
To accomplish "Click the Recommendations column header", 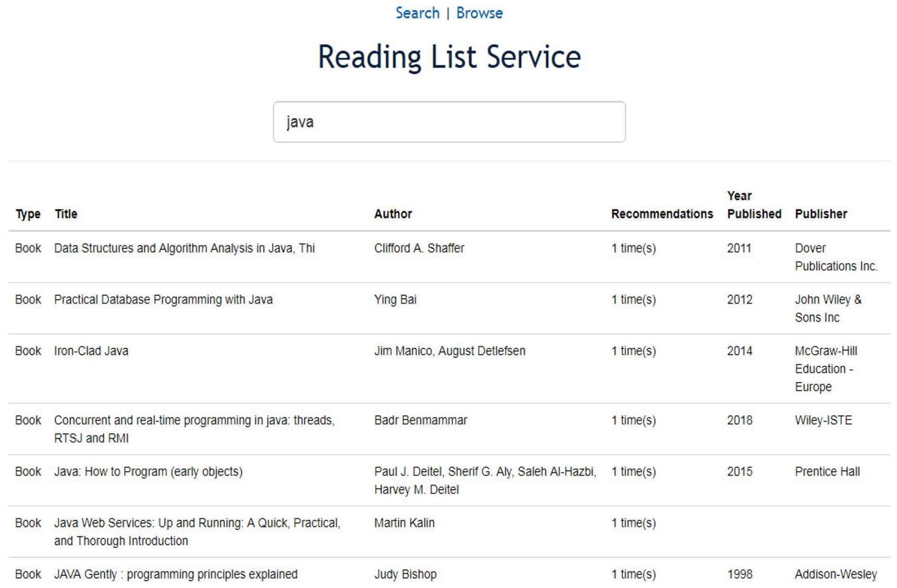I will click(x=662, y=214).
